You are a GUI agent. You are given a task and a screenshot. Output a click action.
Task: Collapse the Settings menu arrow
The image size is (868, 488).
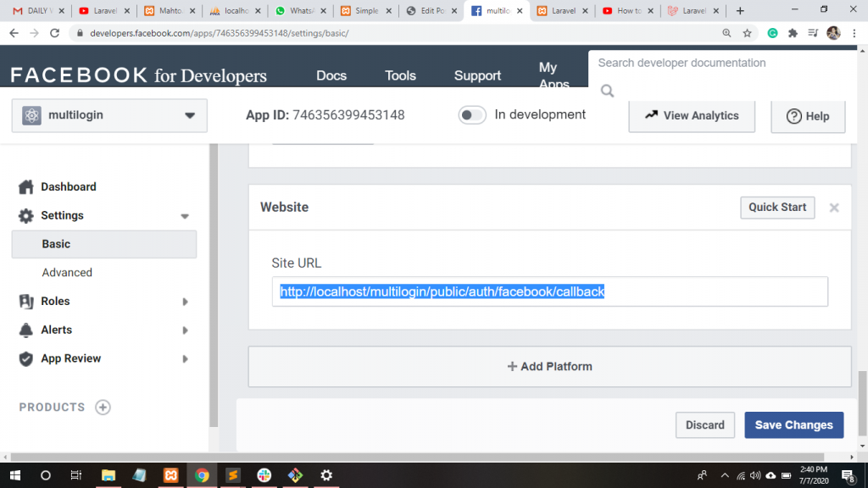point(185,216)
